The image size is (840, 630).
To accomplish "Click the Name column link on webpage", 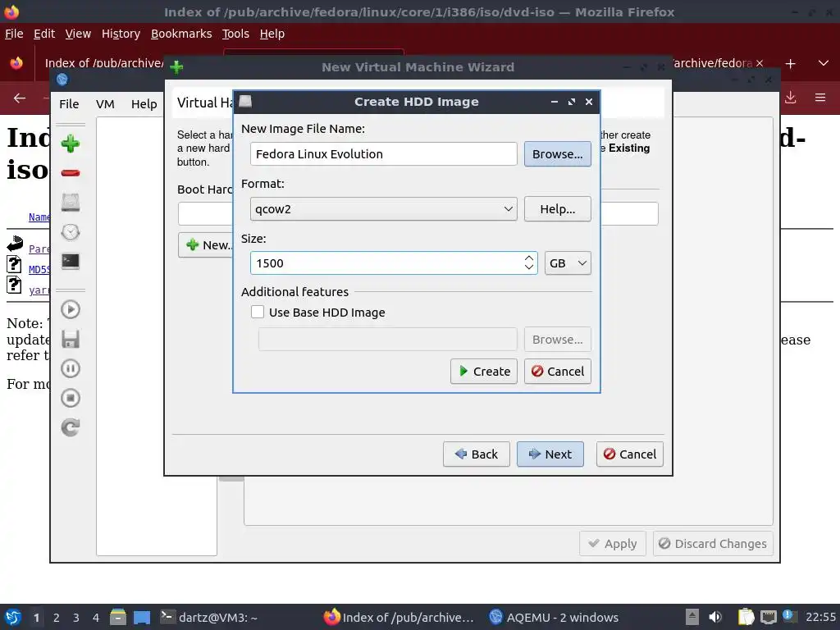I will pyautogui.click(x=39, y=217).
